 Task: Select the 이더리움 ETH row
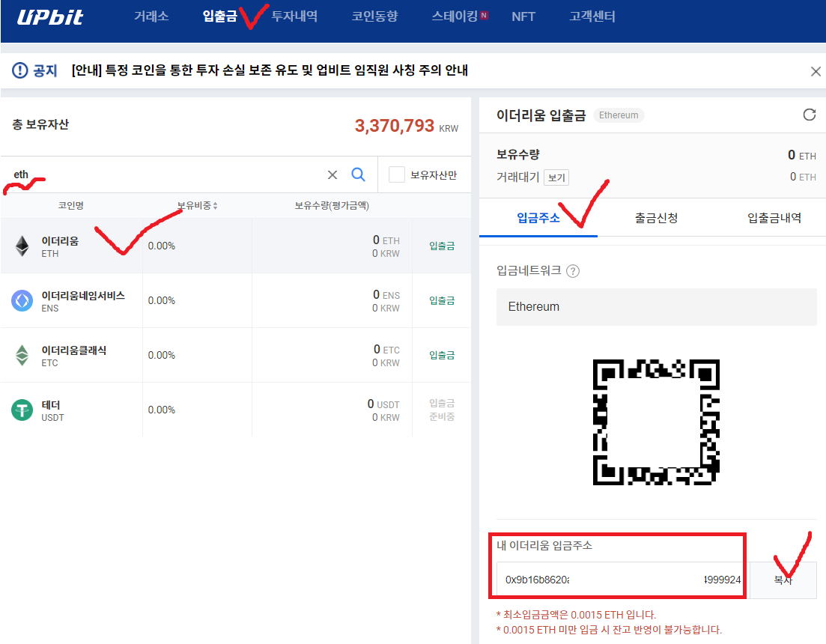coord(236,246)
